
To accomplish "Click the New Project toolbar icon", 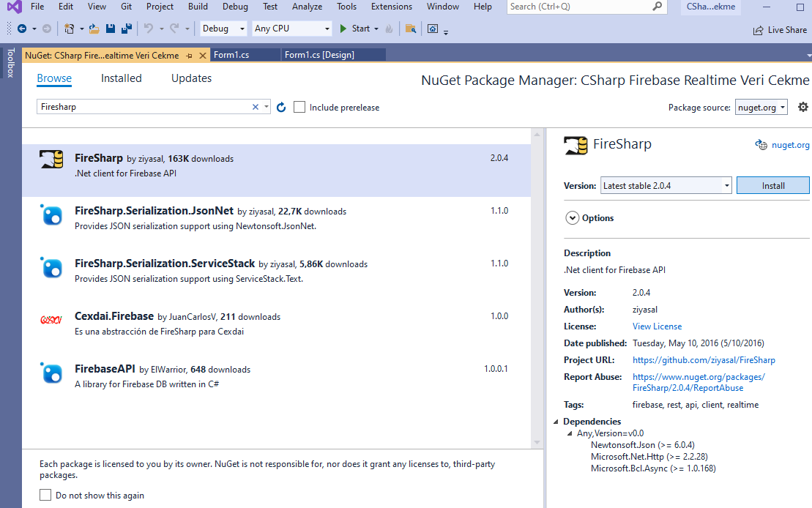I will point(69,29).
